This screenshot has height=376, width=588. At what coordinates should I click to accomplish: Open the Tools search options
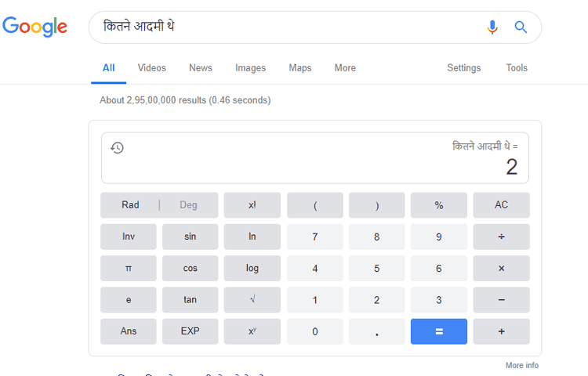pos(517,68)
